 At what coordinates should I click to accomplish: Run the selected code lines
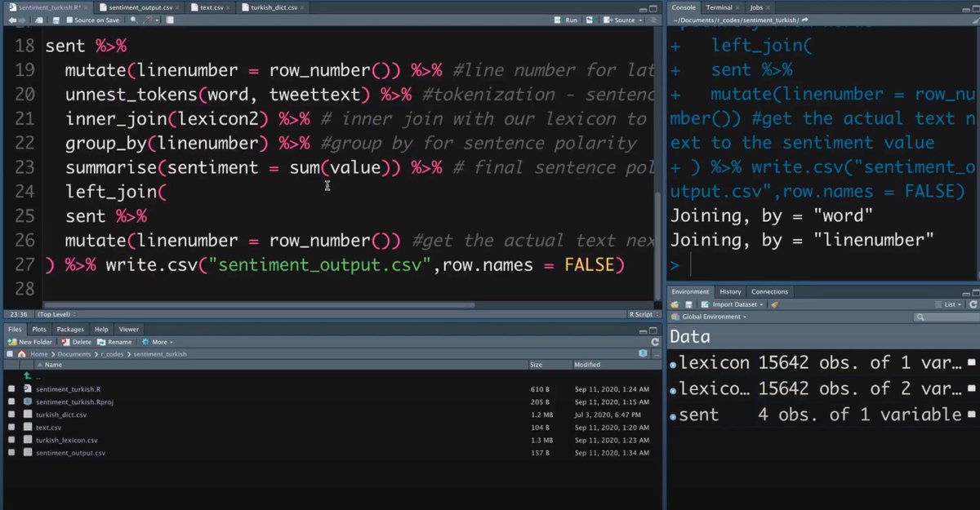[566, 20]
